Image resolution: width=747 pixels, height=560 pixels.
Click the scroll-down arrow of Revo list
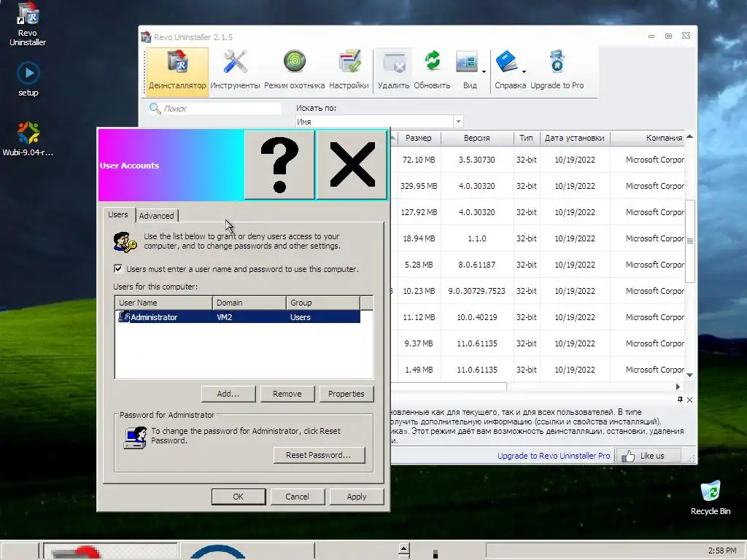tap(689, 376)
